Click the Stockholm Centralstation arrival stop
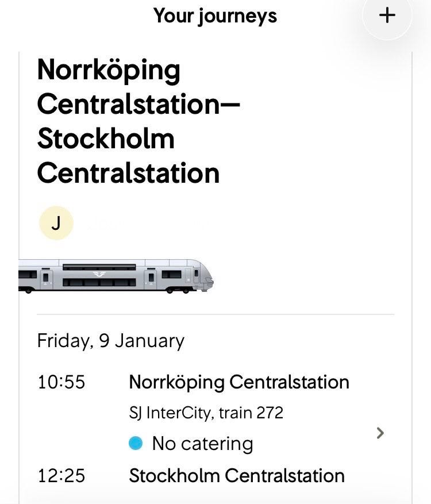 (x=236, y=476)
